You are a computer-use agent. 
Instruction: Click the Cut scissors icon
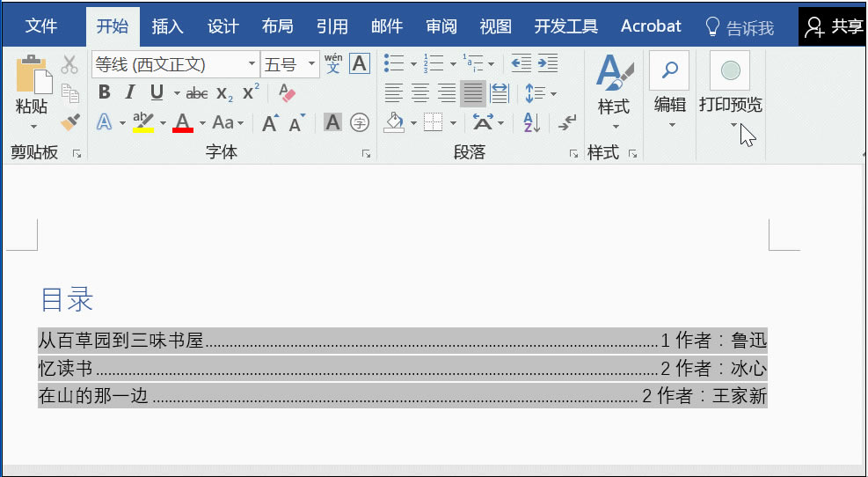click(69, 65)
